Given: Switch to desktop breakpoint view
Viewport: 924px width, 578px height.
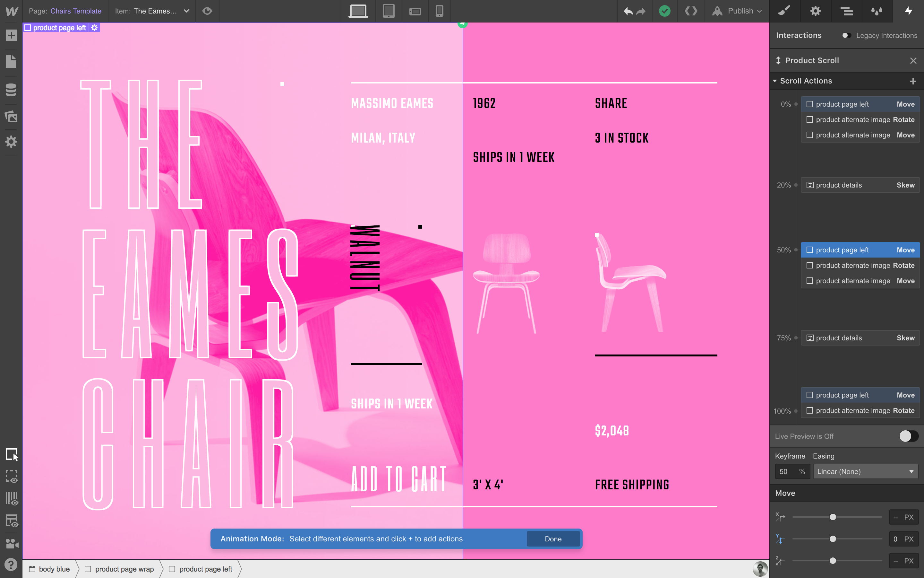Looking at the screenshot, I should tap(358, 11).
